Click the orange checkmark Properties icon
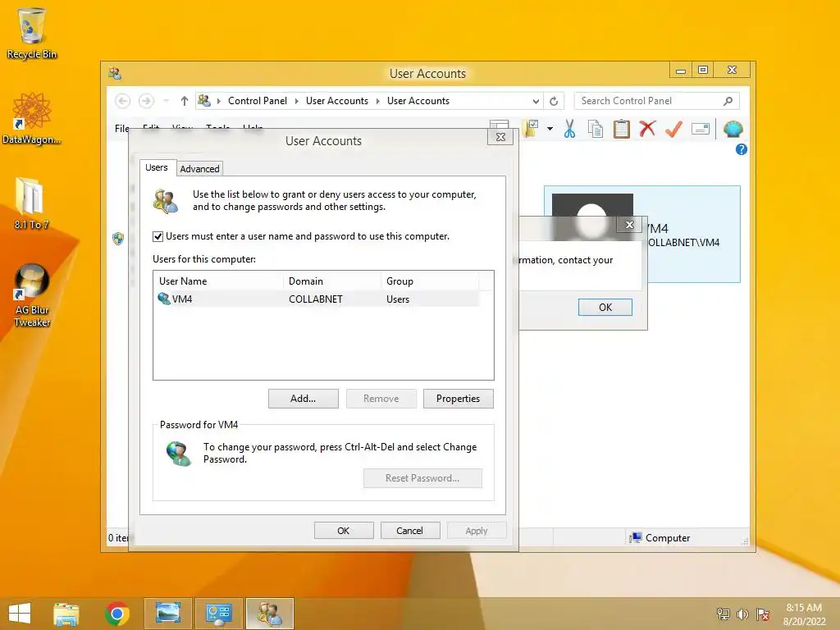This screenshot has height=630, width=840. point(673,129)
